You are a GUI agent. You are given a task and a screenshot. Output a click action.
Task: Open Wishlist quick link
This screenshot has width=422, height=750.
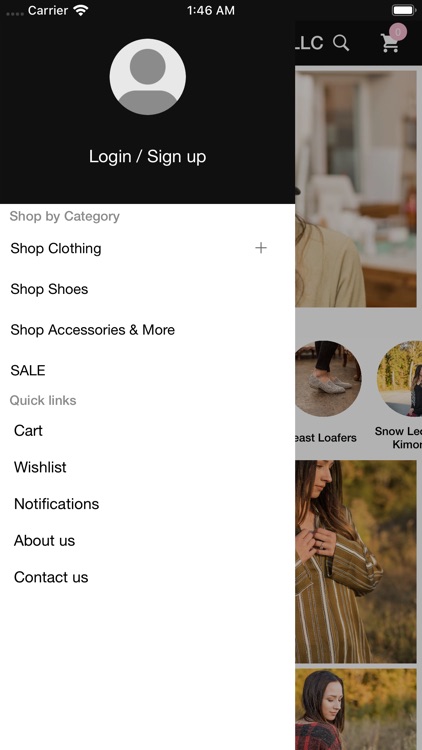tap(40, 467)
